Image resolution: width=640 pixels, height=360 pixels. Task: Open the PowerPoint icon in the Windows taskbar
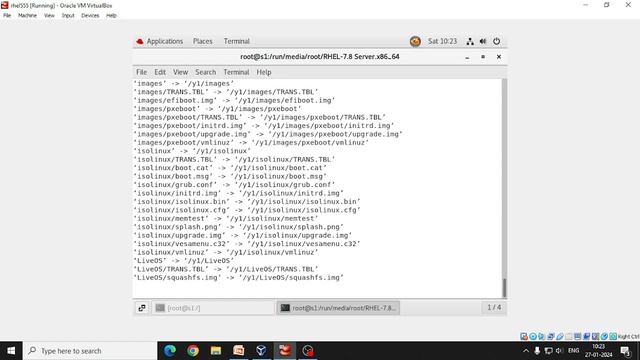pos(239,351)
